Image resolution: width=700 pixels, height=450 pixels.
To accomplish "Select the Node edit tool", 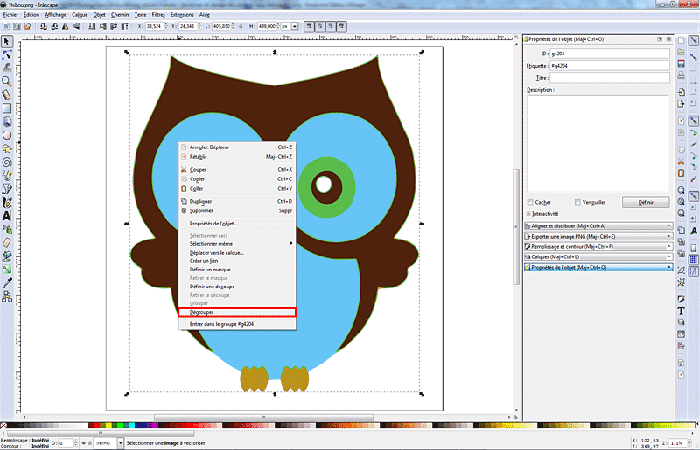I will tap(7, 54).
